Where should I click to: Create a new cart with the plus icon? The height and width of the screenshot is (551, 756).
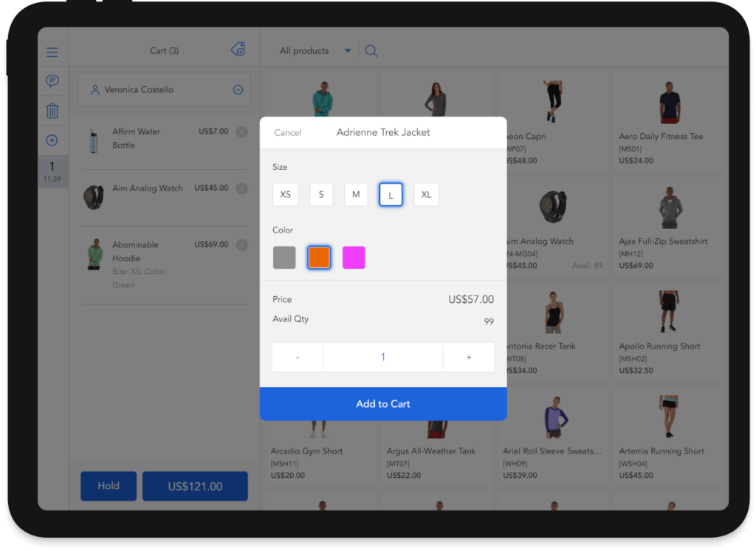coord(52,140)
